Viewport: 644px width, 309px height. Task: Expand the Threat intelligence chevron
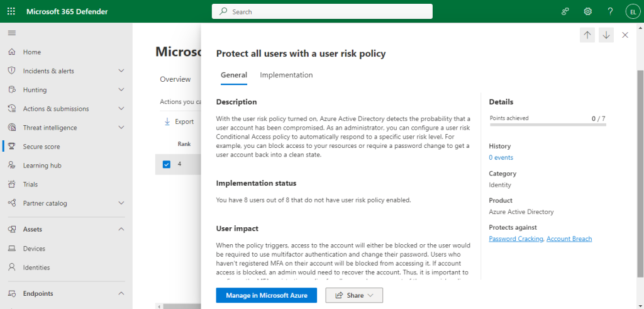pyautogui.click(x=121, y=127)
